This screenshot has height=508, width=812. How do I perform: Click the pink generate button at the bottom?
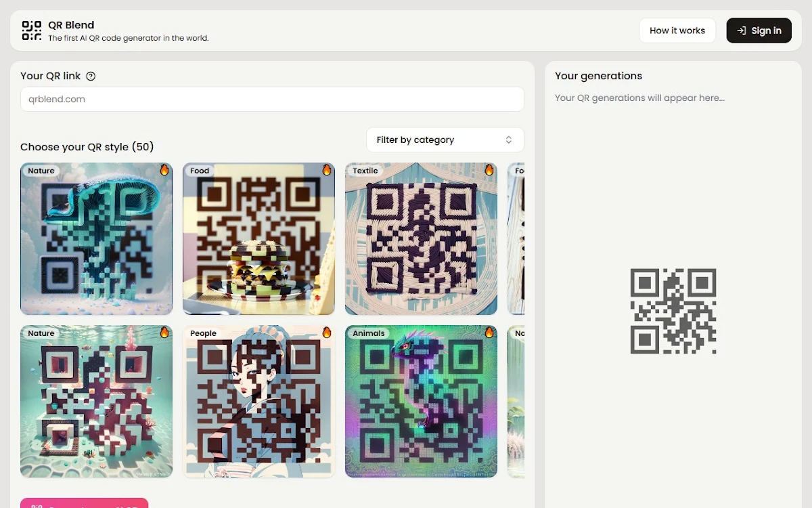tap(84, 503)
